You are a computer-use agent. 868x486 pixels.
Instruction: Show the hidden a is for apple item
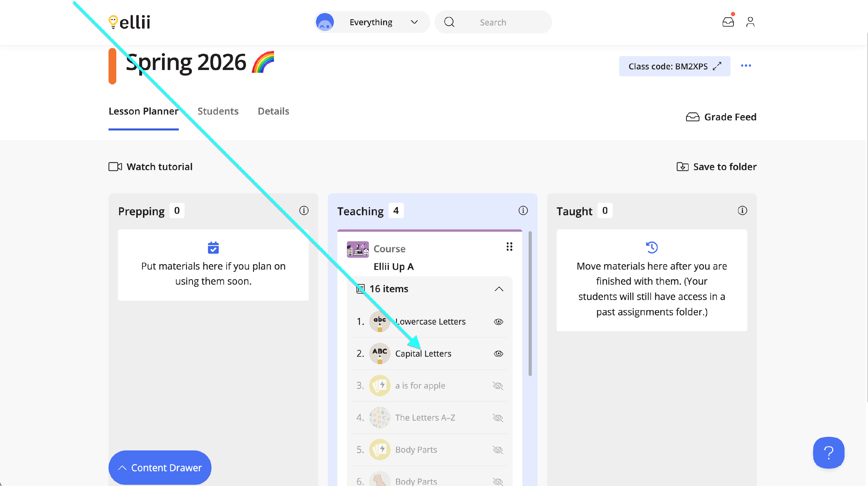coord(498,386)
